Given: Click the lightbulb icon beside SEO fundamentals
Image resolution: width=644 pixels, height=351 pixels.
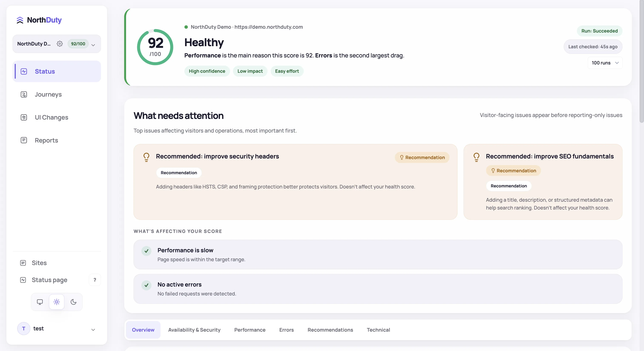Looking at the screenshot, I should tap(476, 157).
